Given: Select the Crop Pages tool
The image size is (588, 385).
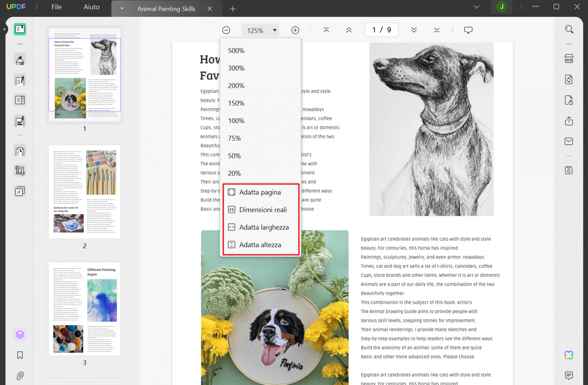Looking at the screenshot, I should pyautogui.click(x=20, y=171).
